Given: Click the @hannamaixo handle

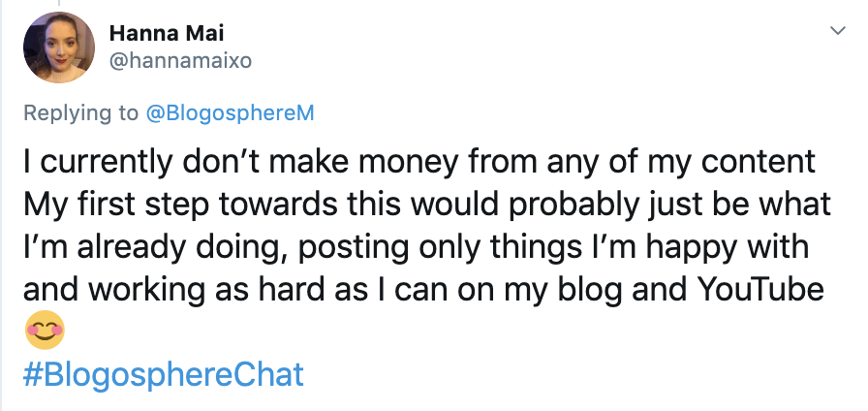Looking at the screenshot, I should tap(180, 63).
